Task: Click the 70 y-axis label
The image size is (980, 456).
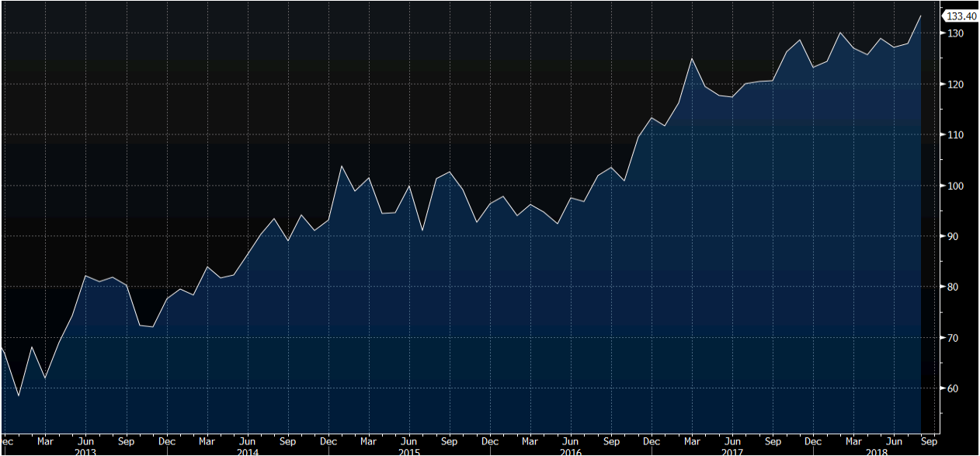Action: point(950,338)
